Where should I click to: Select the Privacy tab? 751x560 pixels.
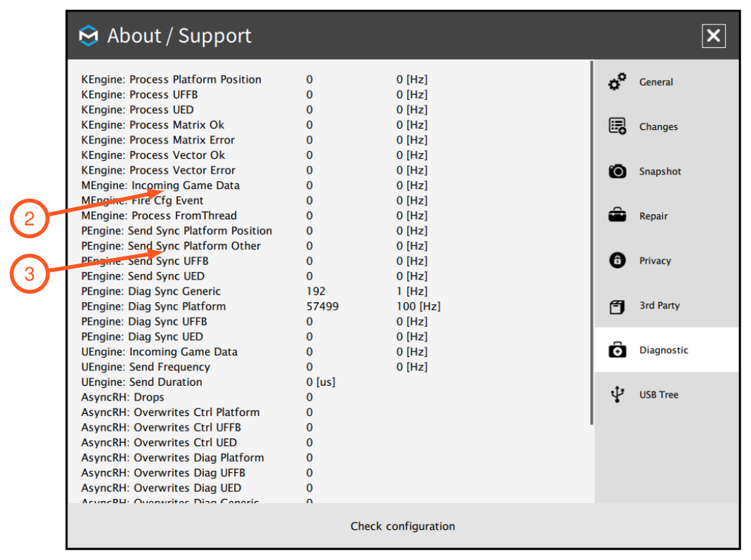666,261
